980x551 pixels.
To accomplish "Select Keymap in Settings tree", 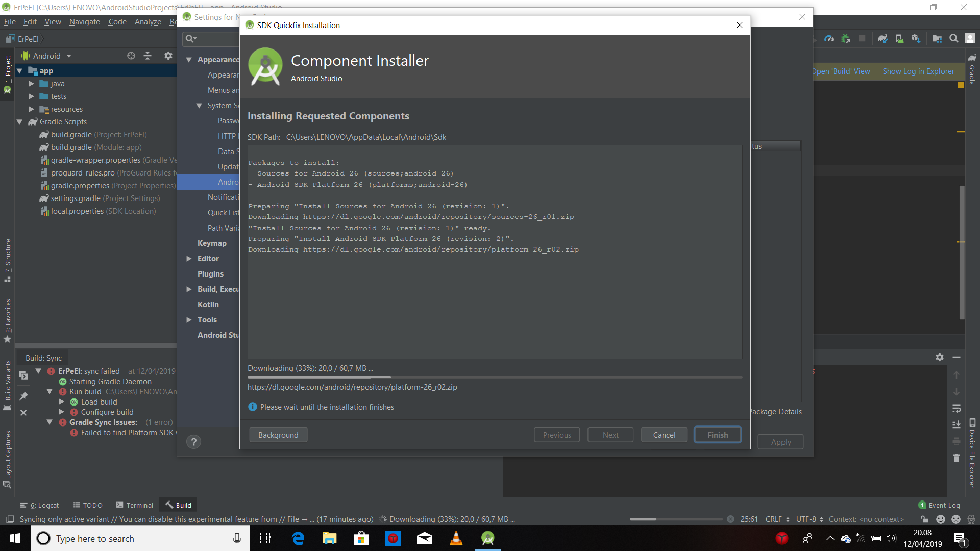I will tap(212, 243).
